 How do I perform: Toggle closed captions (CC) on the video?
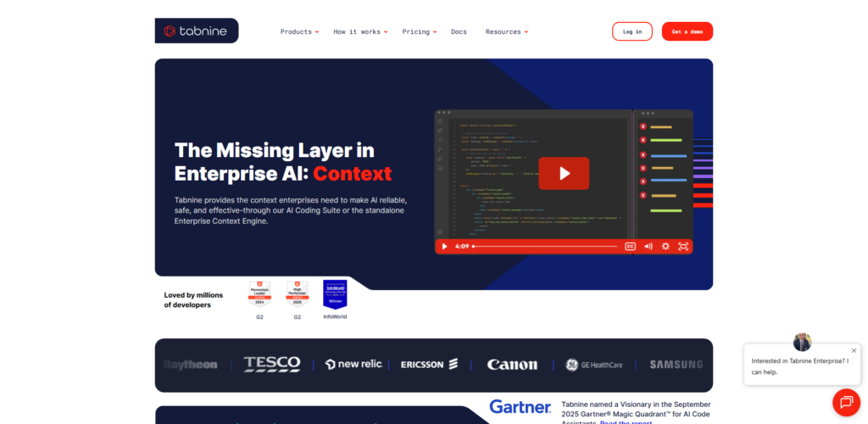(630, 247)
